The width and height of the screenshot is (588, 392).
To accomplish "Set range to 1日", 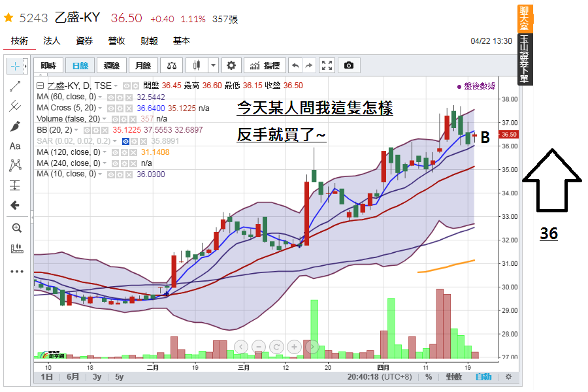I will coord(47,376).
